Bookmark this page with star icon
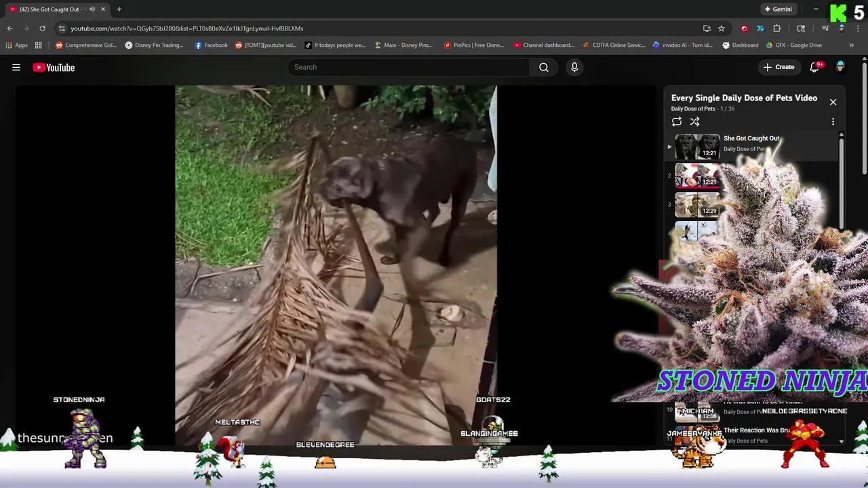The image size is (868, 488). [x=722, y=28]
